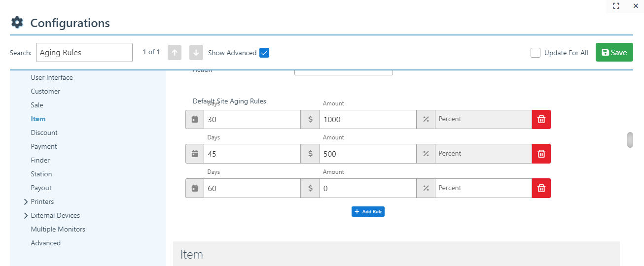Uncheck the Show Advanced checkbox

(264, 53)
